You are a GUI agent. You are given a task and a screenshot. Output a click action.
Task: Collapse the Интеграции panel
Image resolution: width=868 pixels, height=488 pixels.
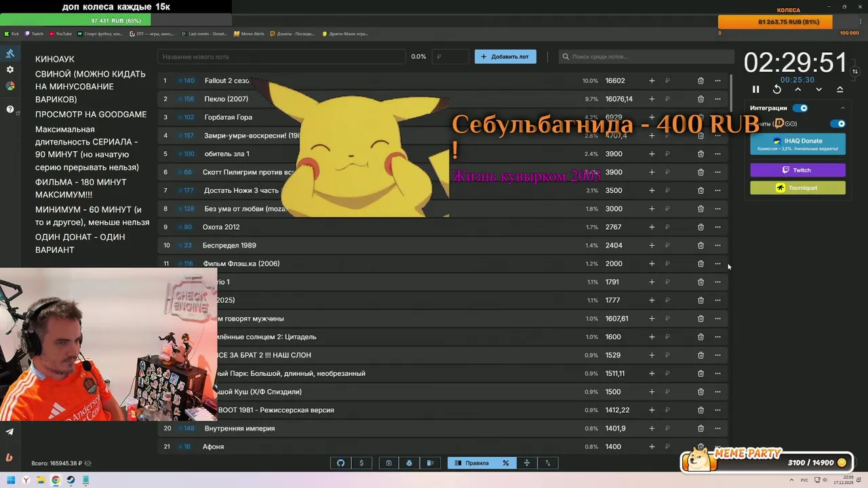pos(842,108)
